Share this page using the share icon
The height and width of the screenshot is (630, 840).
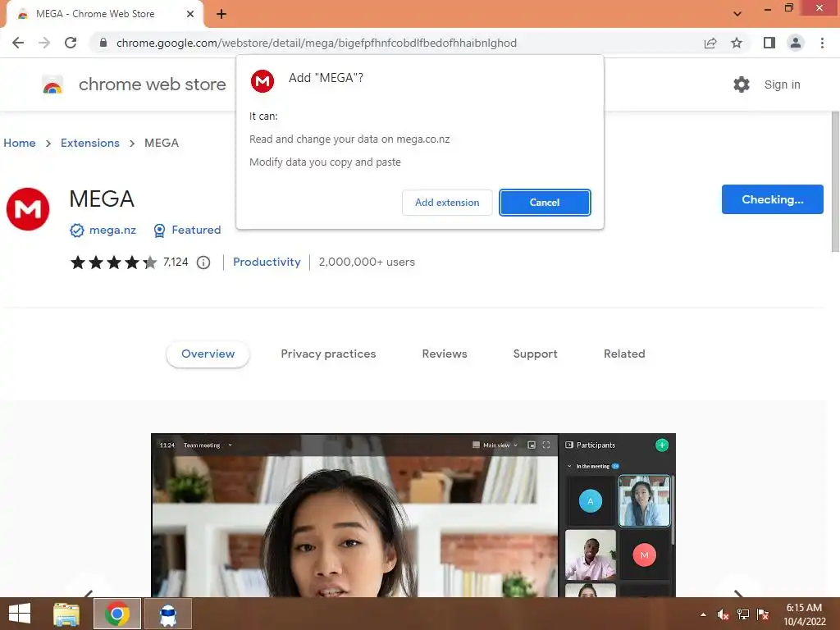(710, 43)
